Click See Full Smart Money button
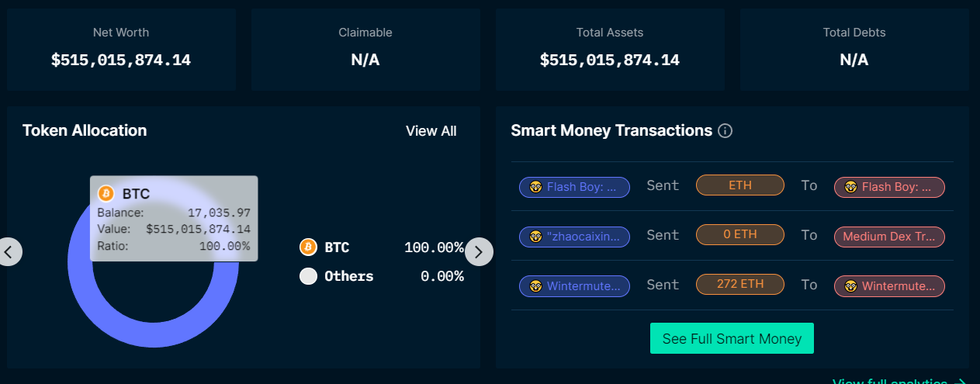The image size is (980, 384). coord(732,338)
